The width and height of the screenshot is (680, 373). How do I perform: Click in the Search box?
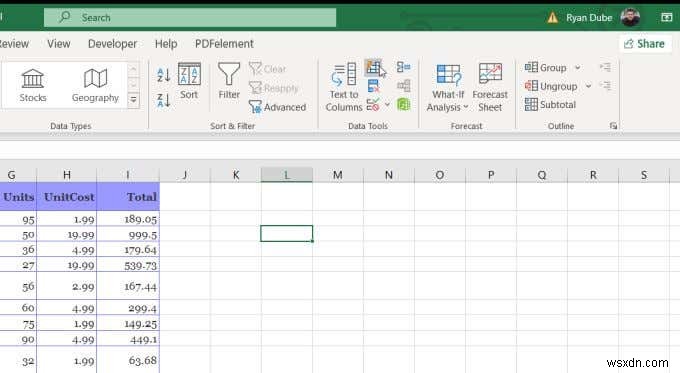pos(190,18)
